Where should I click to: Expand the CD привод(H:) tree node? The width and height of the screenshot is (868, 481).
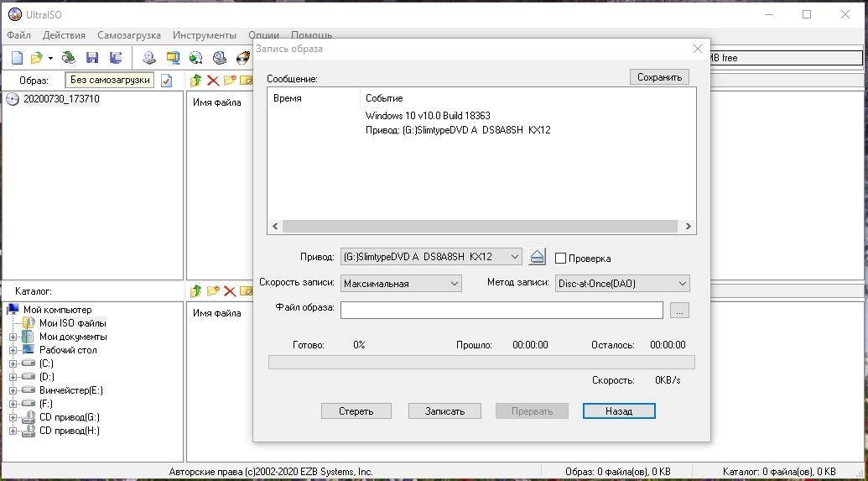13,431
